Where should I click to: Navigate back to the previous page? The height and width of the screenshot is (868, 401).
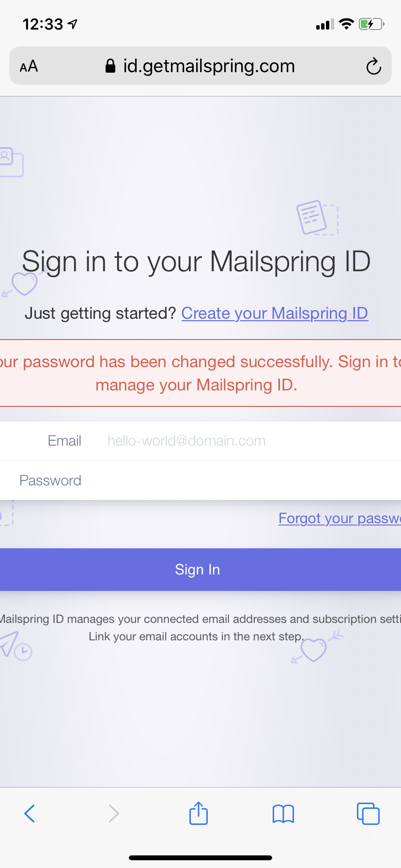coord(30,813)
